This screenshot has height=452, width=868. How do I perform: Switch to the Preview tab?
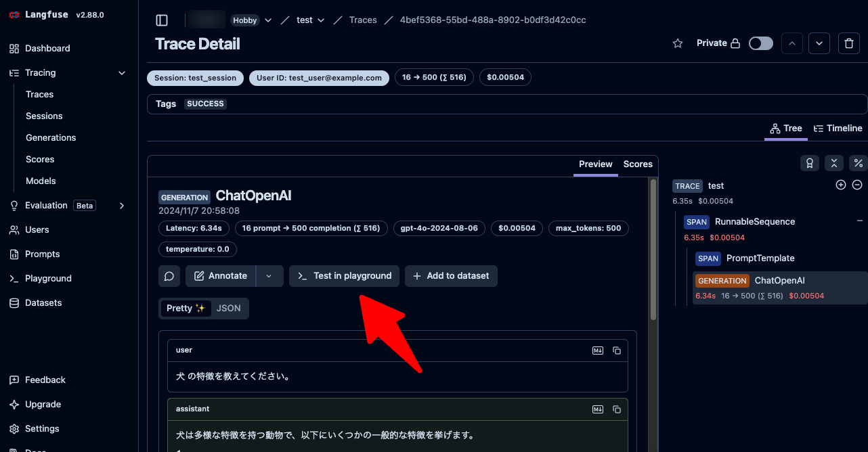(596, 164)
